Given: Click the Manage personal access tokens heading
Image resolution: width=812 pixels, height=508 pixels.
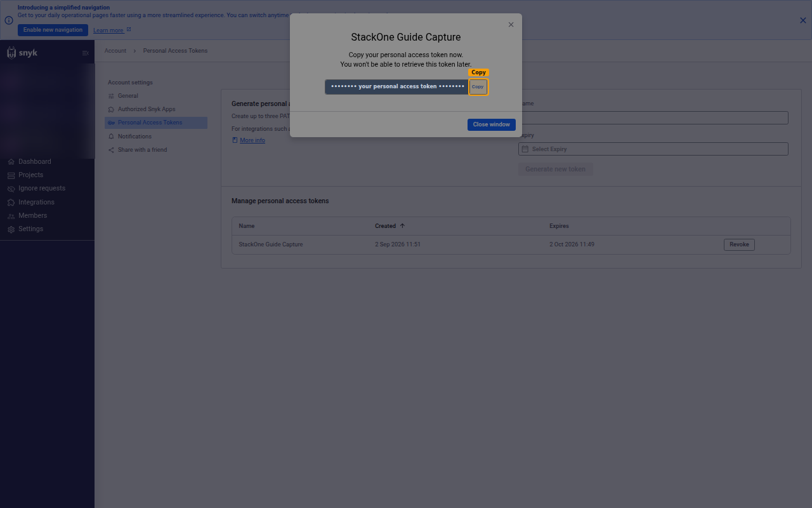Looking at the screenshot, I should pyautogui.click(x=280, y=201).
